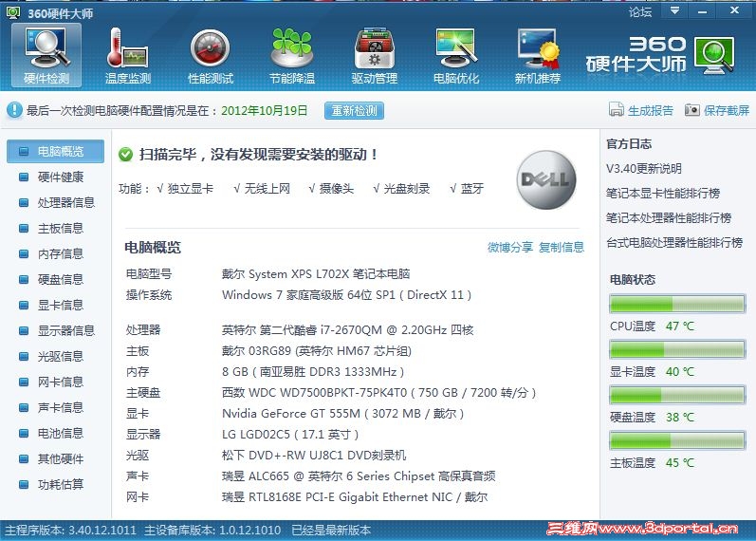Click the 戴尔 03RG89 motherboard text

tap(317, 351)
